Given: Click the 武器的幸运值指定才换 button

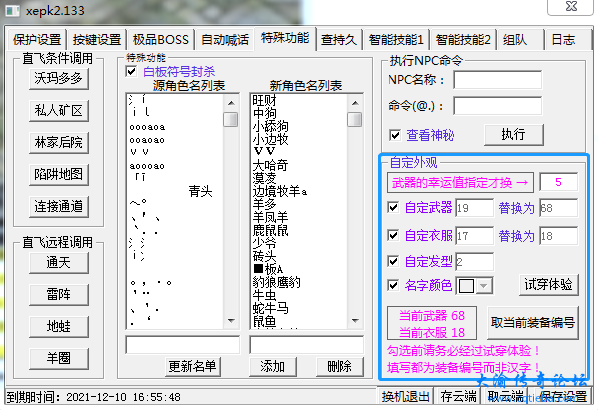Looking at the screenshot, I should point(460,183).
